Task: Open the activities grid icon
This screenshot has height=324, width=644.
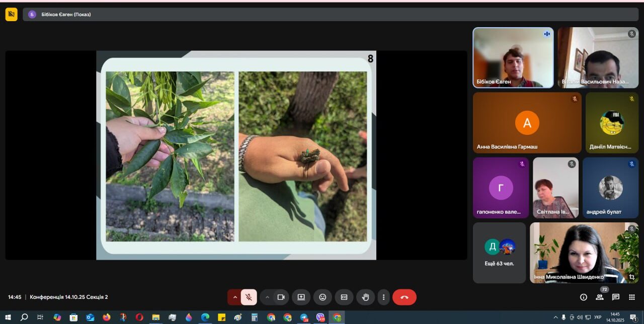Action: [632, 297]
